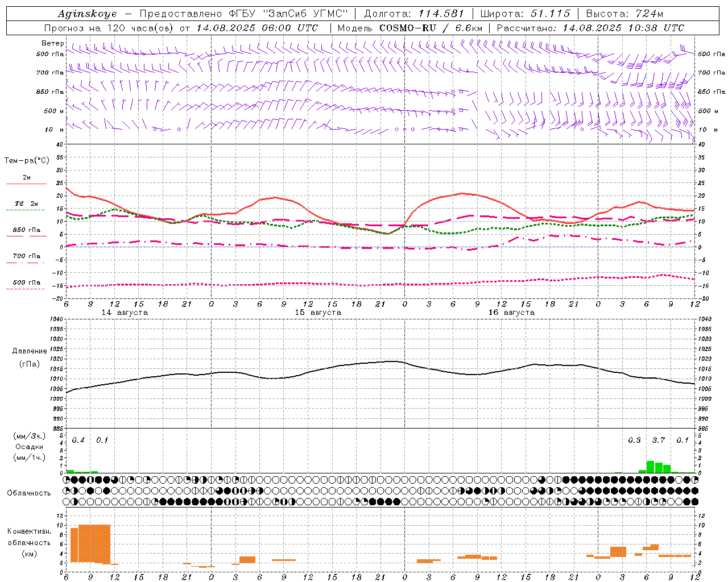Click the "Осадки" precipitation label
Screen dimensions: 728x582
(30, 447)
